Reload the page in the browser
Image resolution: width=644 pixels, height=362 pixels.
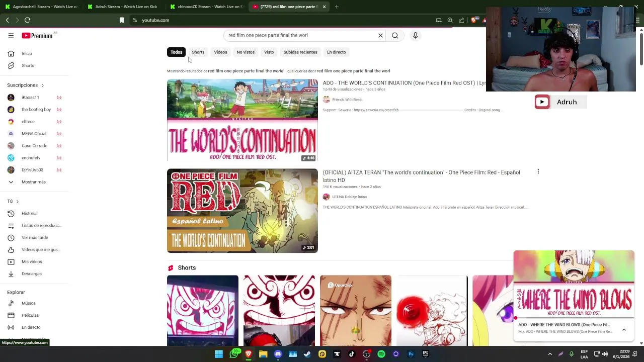27,20
